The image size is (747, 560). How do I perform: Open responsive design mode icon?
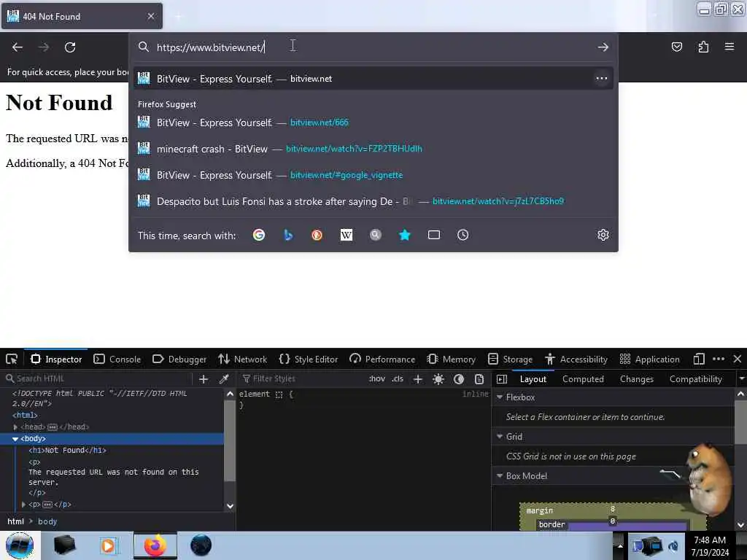(698, 359)
